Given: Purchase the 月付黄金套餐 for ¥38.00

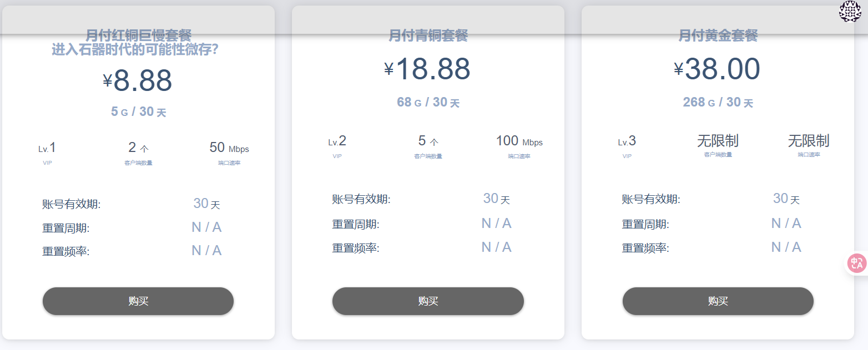Looking at the screenshot, I should [x=718, y=301].
